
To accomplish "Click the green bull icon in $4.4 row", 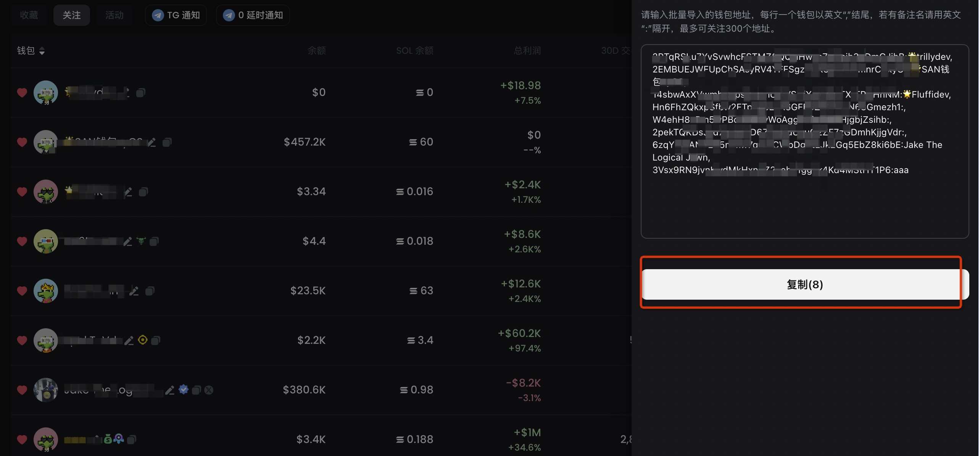I will tap(141, 241).
